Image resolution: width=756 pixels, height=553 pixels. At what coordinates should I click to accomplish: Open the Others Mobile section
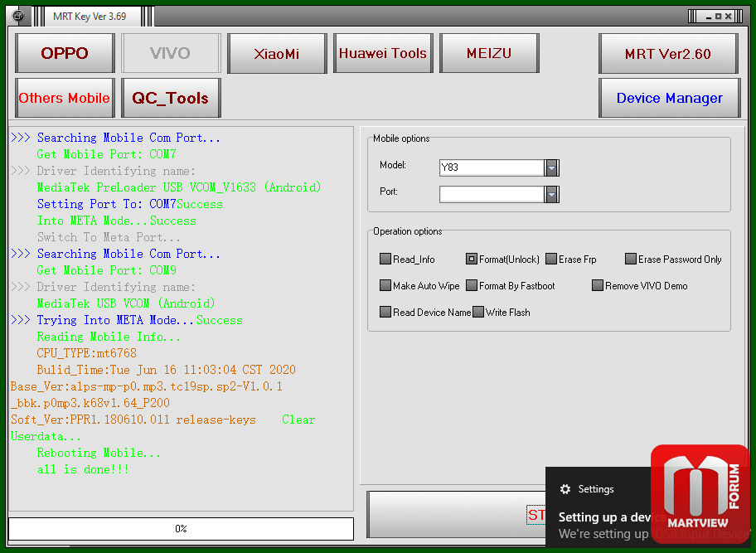(x=65, y=98)
